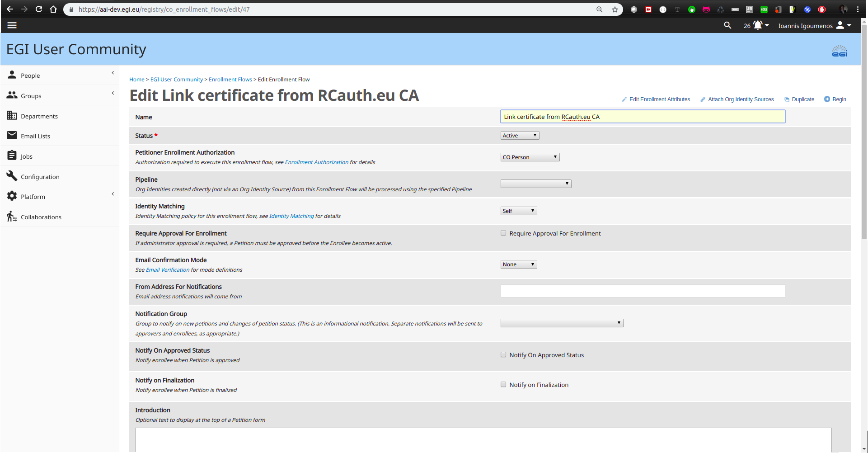Click the green hand-pointer extension icon
The height and width of the screenshot is (453, 868).
click(692, 9)
